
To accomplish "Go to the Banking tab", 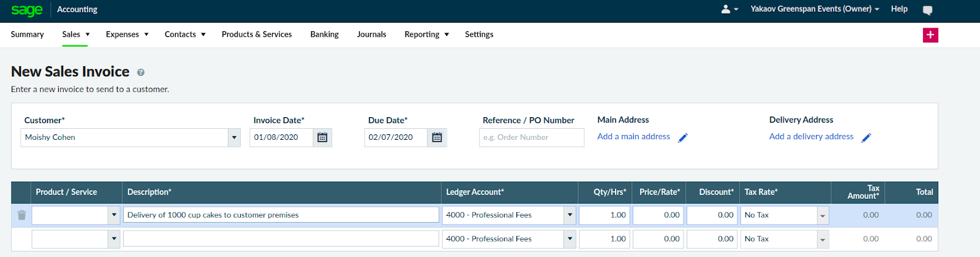I will tap(324, 34).
